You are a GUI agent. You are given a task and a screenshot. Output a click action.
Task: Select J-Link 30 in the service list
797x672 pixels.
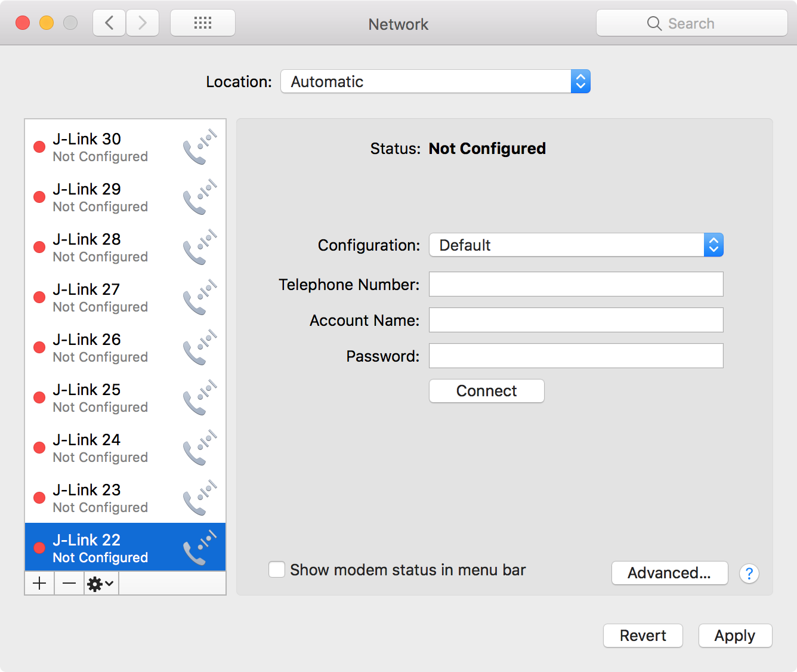tap(125, 147)
